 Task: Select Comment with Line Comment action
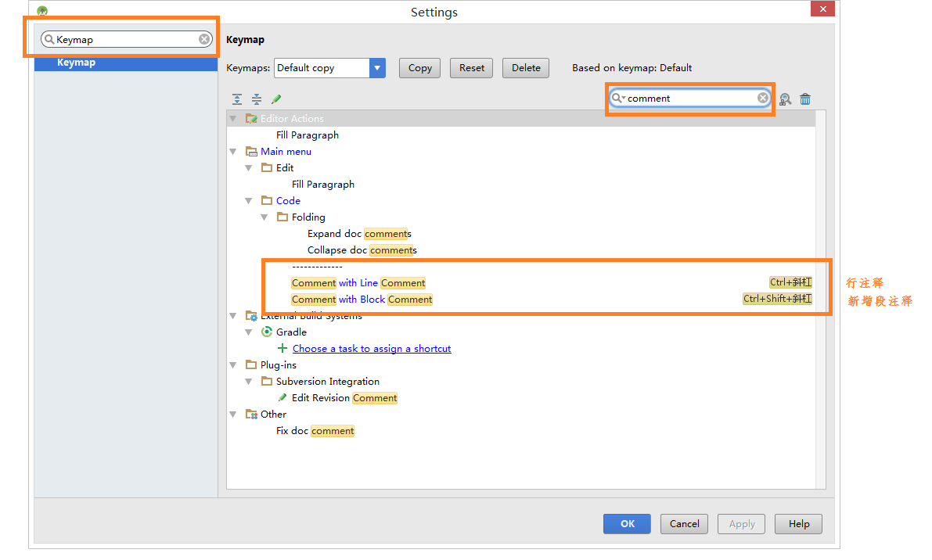358,283
